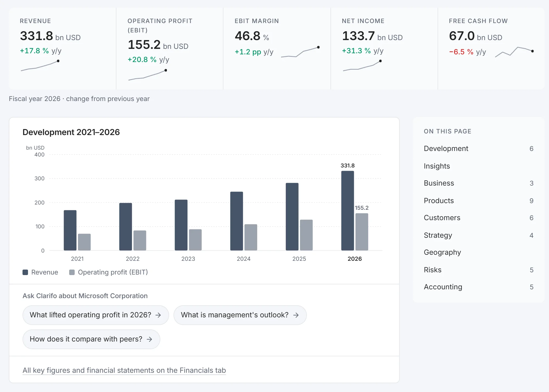Click the EBIT Margin sparkline
Viewport: 549px width, 392px height.
tap(300, 52)
